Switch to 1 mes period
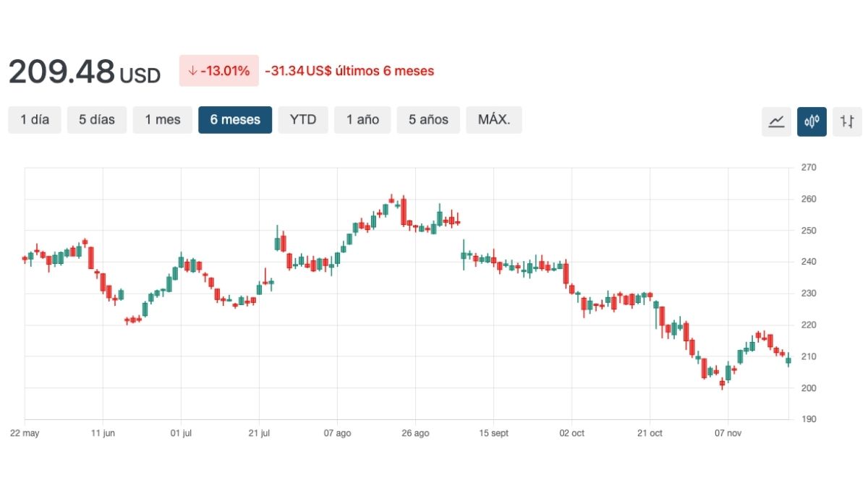The height and width of the screenshot is (488, 868). (163, 120)
